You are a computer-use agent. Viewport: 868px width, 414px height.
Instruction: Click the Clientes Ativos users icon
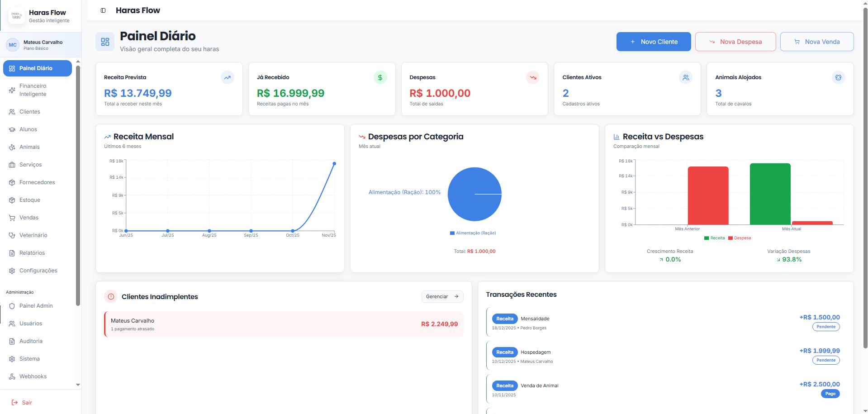[686, 77]
